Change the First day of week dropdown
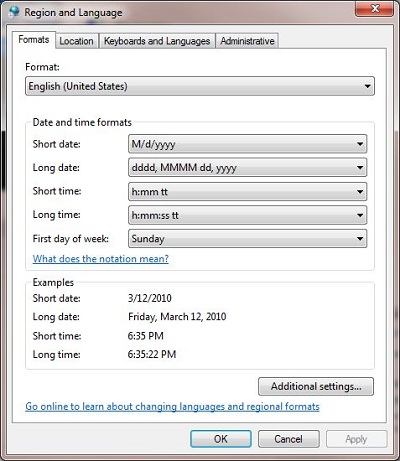Screen dimensions: 400x461 (x=247, y=239)
